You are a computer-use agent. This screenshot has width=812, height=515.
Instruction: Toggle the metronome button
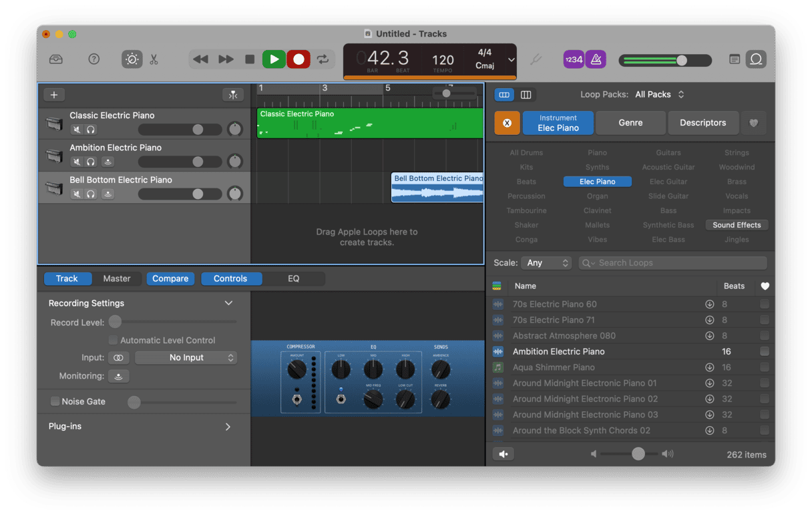click(596, 59)
